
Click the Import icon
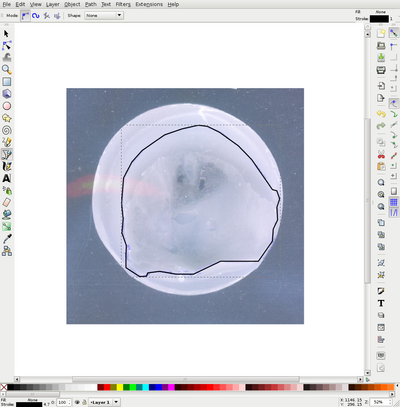pos(381,86)
